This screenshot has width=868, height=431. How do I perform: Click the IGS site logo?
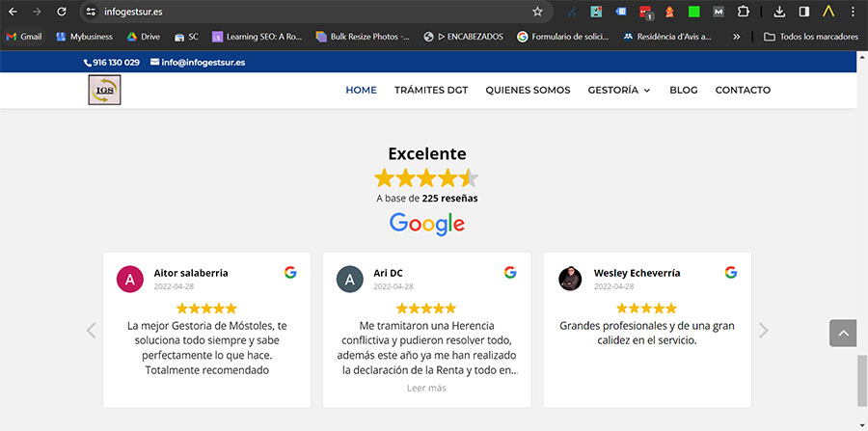pyautogui.click(x=104, y=90)
